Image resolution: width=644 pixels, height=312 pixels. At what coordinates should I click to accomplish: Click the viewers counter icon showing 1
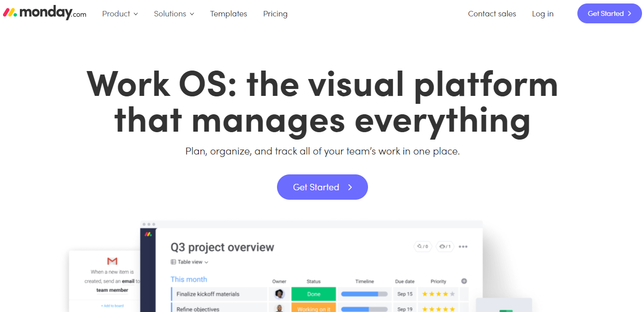pos(445,246)
